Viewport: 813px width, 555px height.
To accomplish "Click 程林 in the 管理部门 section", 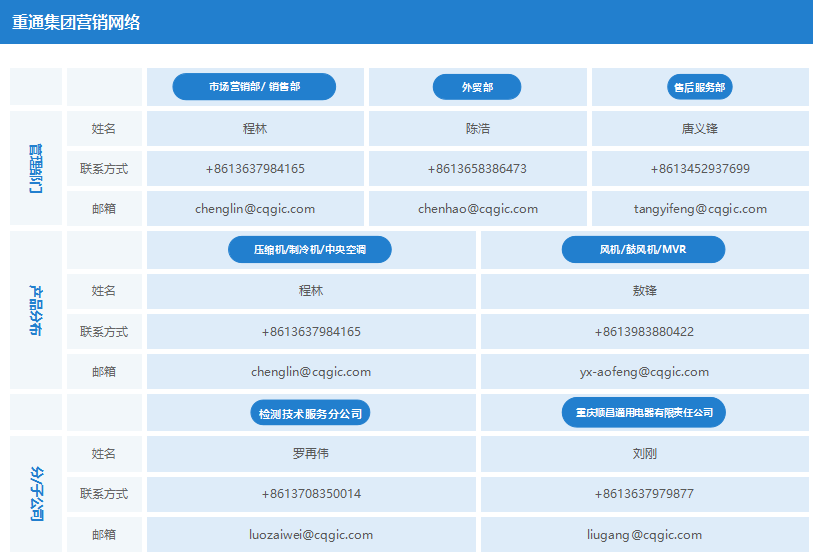I will pos(255,129).
